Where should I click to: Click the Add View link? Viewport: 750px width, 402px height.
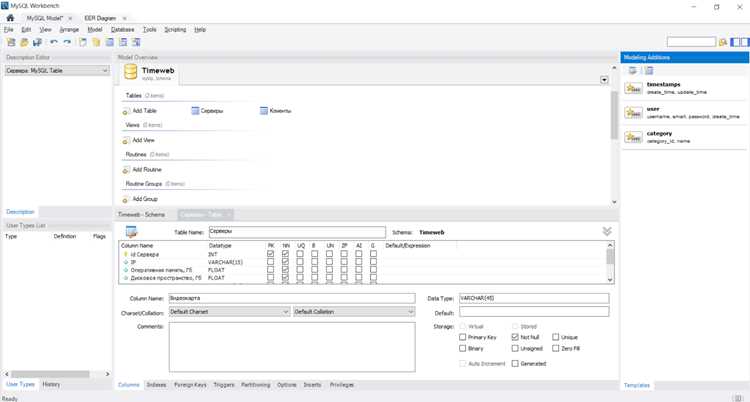tap(143, 140)
